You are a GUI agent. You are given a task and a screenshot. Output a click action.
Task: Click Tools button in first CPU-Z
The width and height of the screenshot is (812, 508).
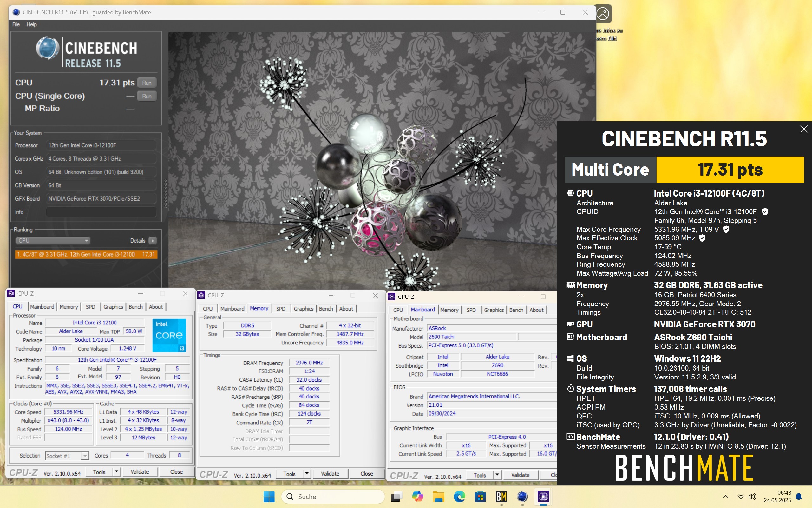click(99, 472)
